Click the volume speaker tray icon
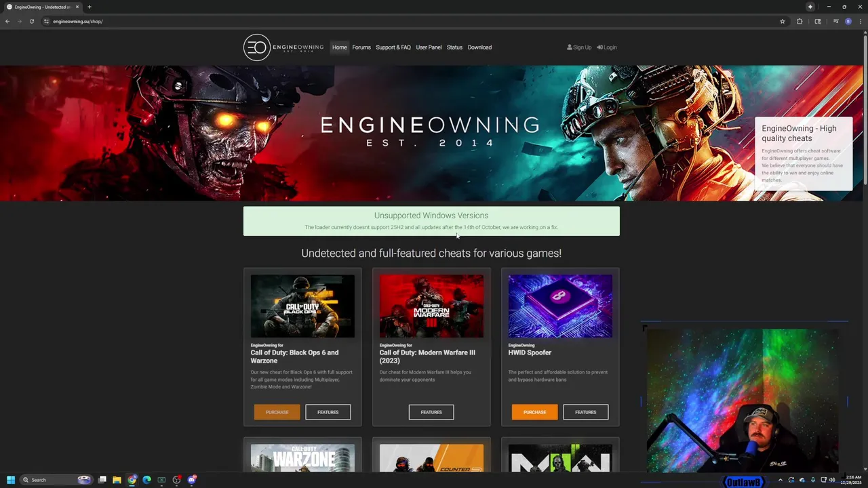This screenshot has height=488, width=868. pyautogui.click(x=832, y=480)
